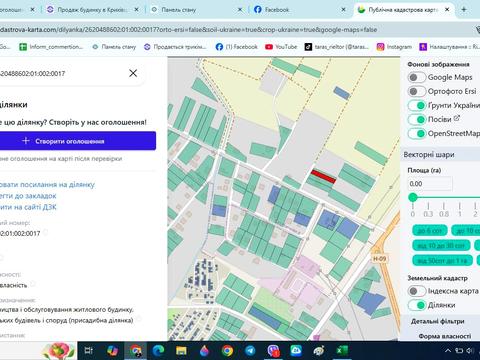Open Посіви external link icon
This screenshot has width=480, height=360.
tap(457, 118)
